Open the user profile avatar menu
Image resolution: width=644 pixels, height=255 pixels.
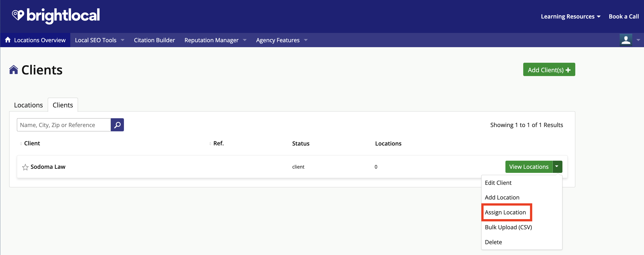[626, 40]
